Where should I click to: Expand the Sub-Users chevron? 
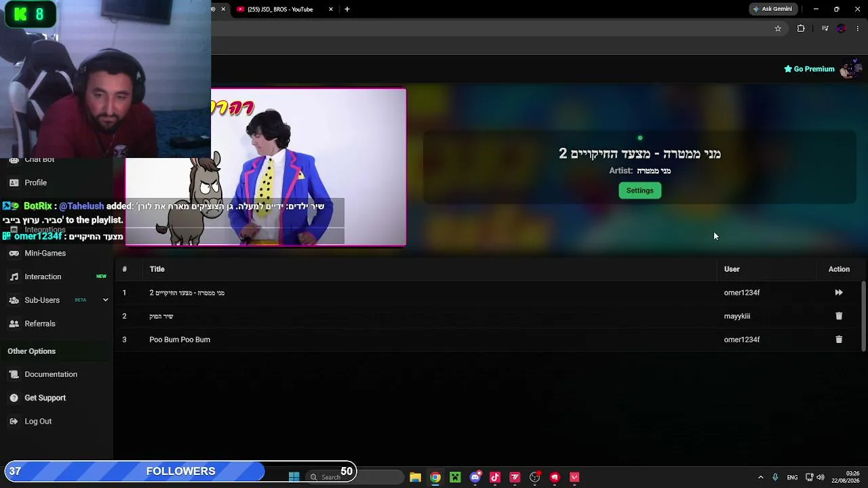coord(105,300)
